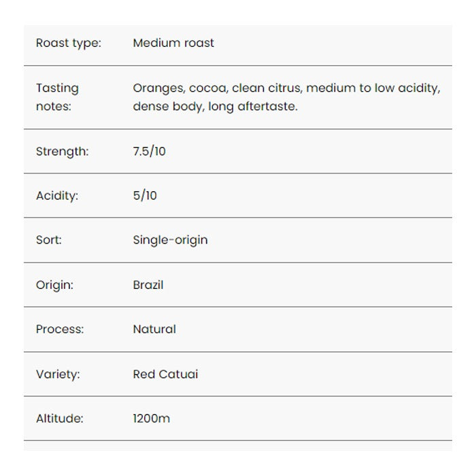This screenshot has height=476, width=476.
Task: Click the "Strength:" label
Action: coord(62,152)
